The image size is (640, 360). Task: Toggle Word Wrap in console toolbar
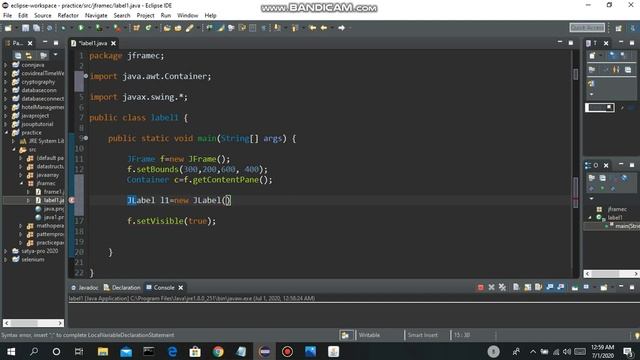point(538,287)
